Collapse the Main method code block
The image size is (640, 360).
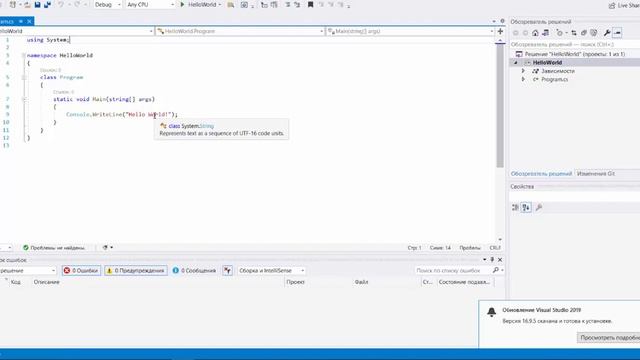click(24, 99)
